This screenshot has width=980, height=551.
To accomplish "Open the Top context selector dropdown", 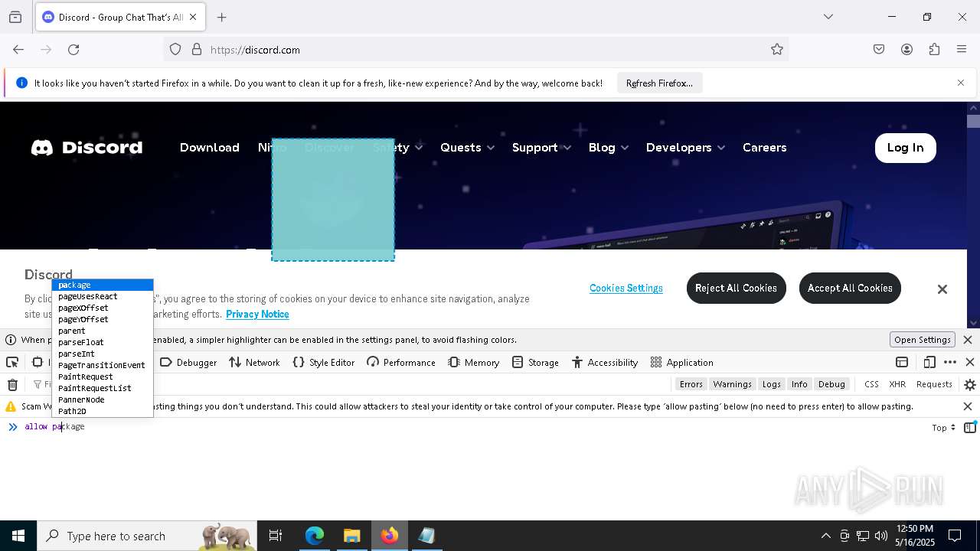I will pyautogui.click(x=943, y=428).
